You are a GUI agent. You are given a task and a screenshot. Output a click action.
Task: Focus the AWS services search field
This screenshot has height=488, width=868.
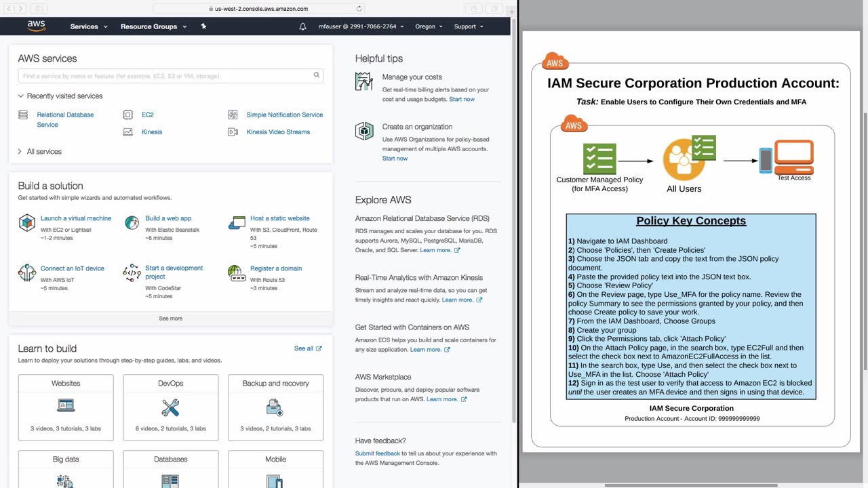click(171, 76)
